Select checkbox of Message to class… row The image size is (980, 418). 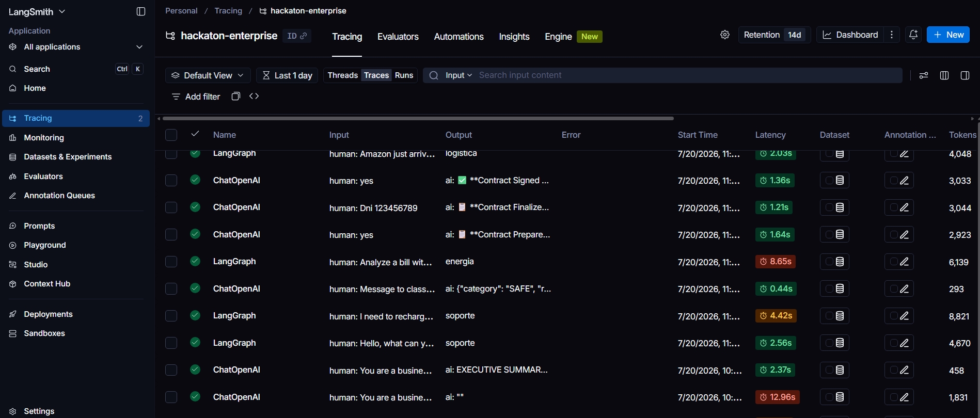[171, 288]
